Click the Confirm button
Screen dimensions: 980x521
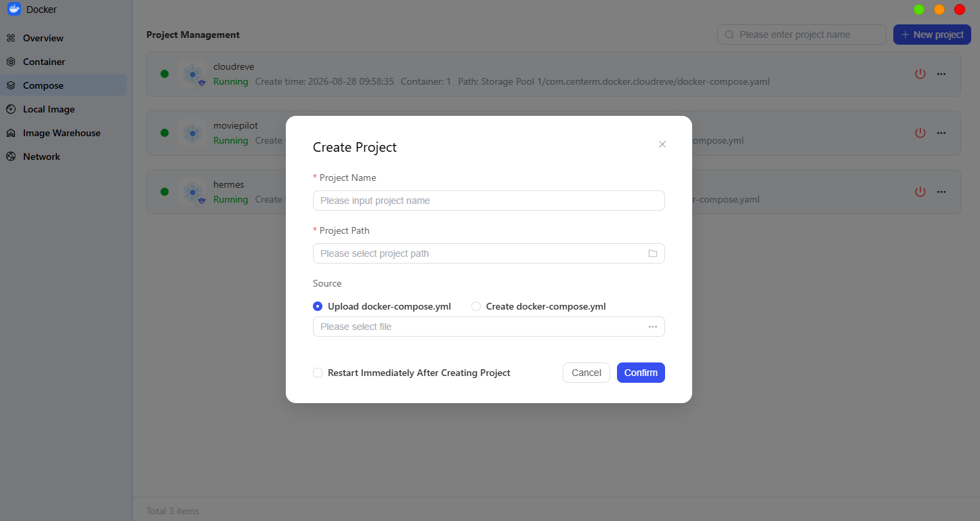641,373
